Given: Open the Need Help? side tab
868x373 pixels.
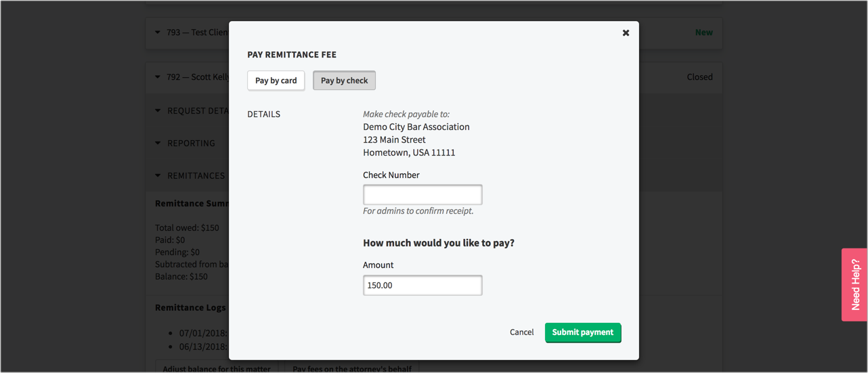Looking at the screenshot, I should click(855, 284).
